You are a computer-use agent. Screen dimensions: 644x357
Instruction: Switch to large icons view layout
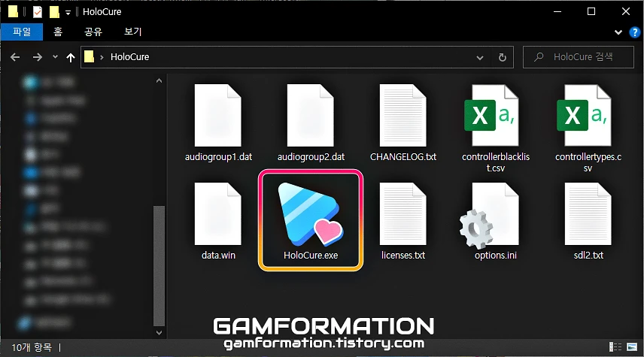(x=632, y=347)
